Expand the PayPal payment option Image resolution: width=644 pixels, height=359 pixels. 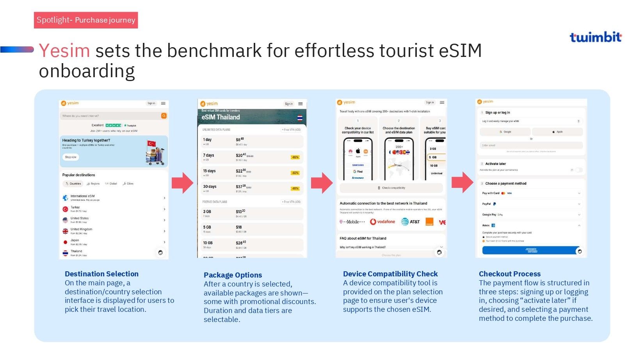coord(531,204)
